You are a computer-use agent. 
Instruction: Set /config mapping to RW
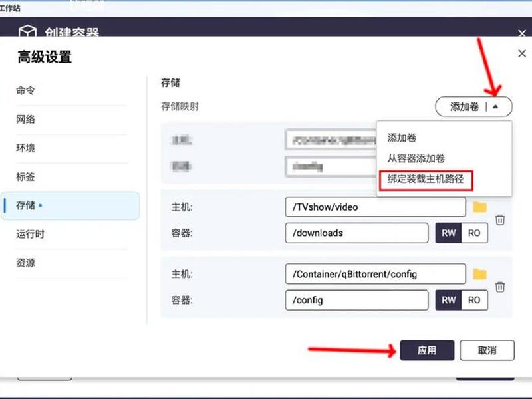(x=448, y=300)
